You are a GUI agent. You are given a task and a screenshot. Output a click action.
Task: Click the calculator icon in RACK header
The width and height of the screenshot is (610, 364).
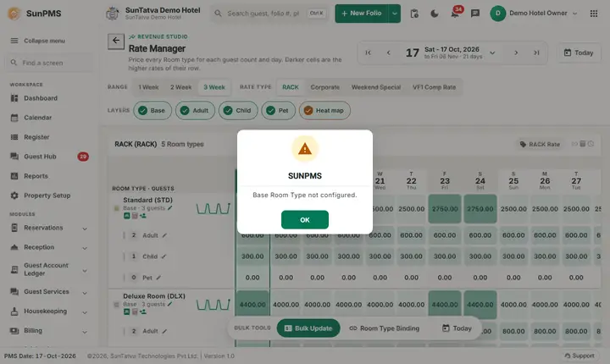coord(582,144)
